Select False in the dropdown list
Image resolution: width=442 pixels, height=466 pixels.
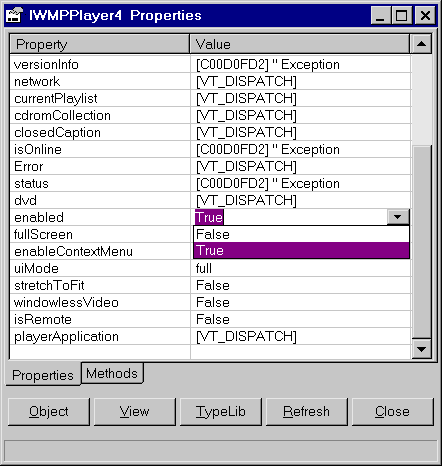[x=301, y=234]
